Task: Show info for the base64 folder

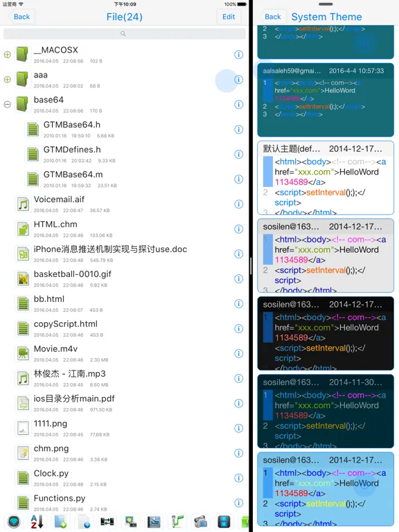Action: point(239,105)
